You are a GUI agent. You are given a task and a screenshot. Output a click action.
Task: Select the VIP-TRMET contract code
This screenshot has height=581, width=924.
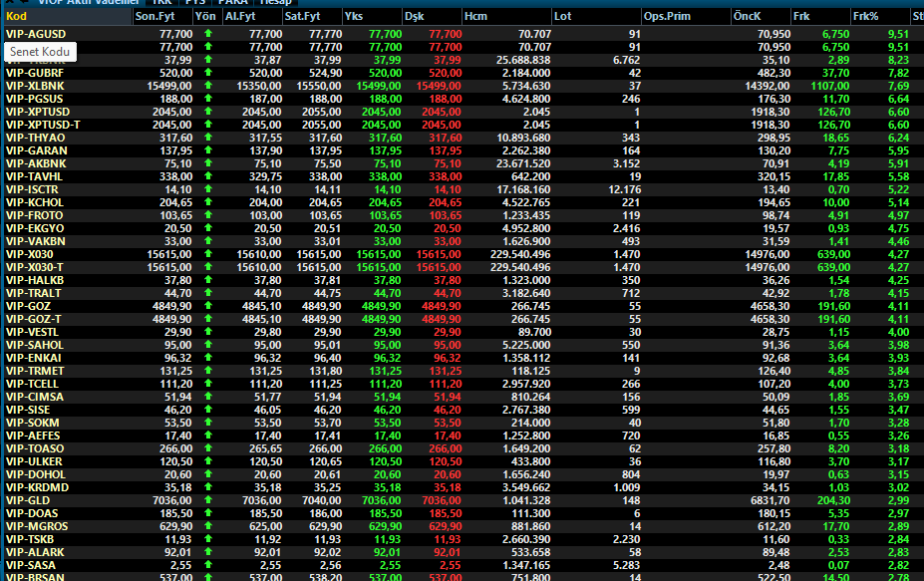click(x=35, y=372)
